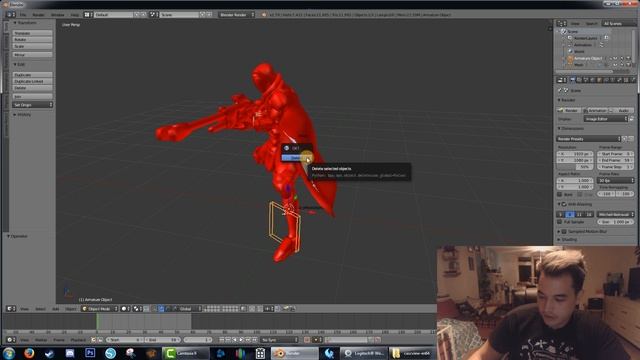Open the Scene selector field
The height and width of the screenshot is (360, 640).
click(179, 15)
